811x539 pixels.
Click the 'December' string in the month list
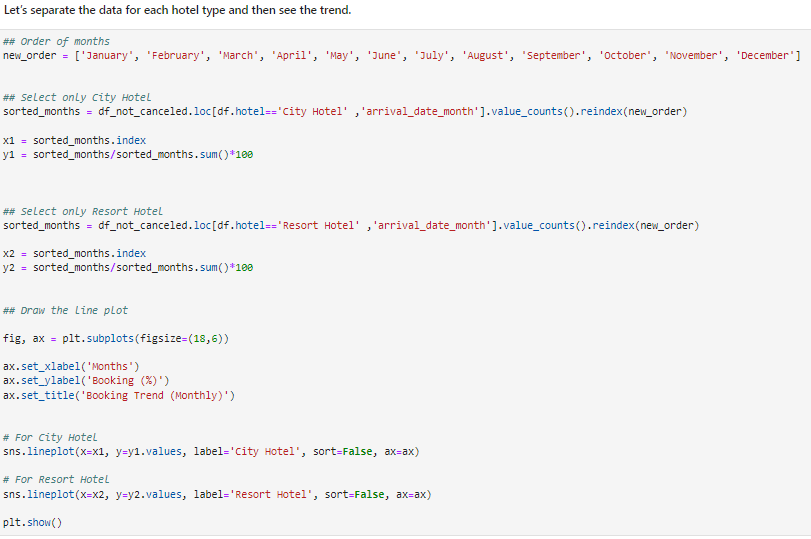(x=767, y=55)
